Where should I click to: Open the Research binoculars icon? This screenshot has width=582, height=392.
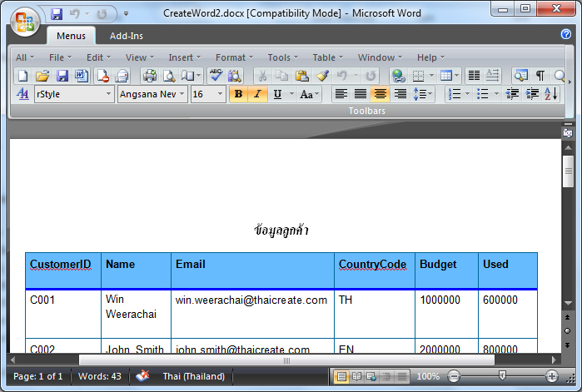[235, 76]
